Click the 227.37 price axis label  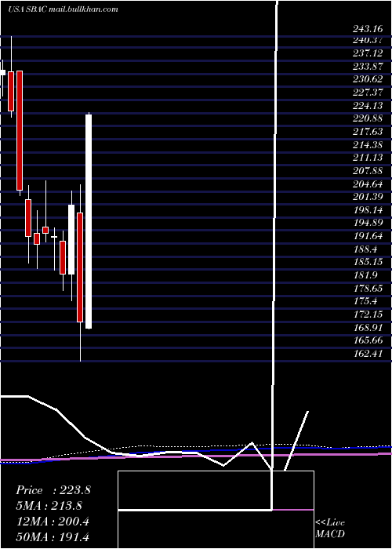368,92
